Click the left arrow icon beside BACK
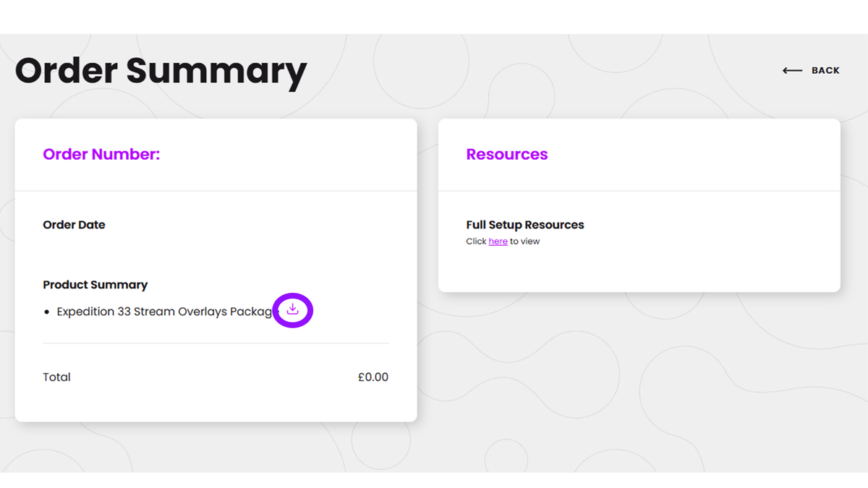 tap(792, 71)
